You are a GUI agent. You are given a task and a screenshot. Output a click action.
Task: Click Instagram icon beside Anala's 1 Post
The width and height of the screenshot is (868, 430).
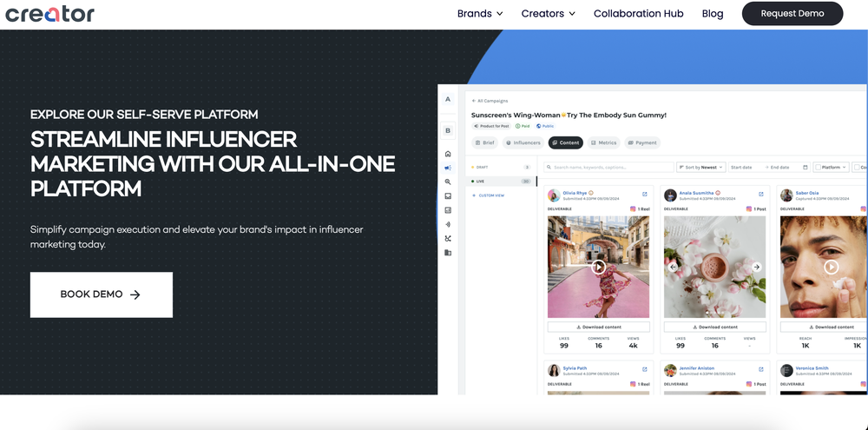(749, 208)
